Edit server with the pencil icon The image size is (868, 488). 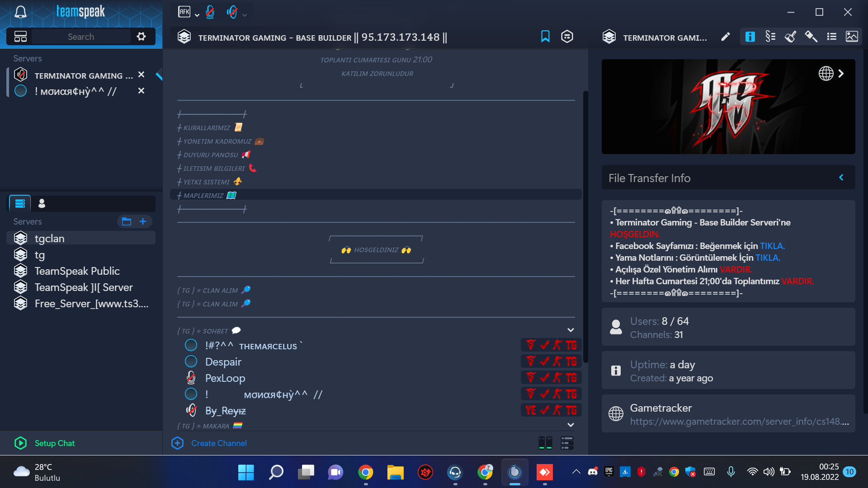(x=725, y=37)
